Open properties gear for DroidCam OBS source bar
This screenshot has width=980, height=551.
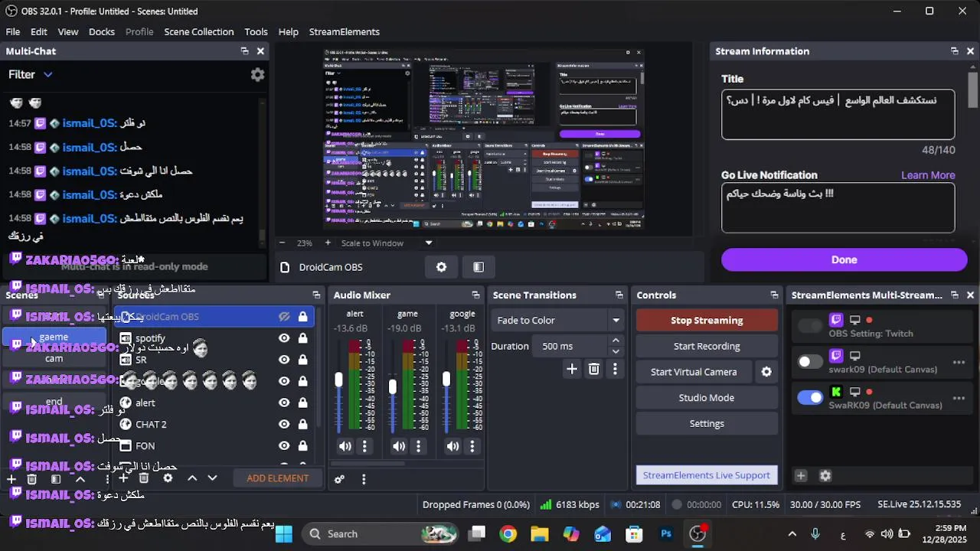pyautogui.click(x=441, y=267)
